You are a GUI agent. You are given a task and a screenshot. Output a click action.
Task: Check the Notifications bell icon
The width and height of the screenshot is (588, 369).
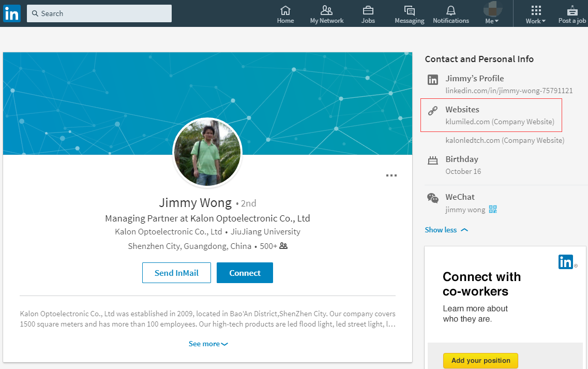pyautogui.click(x=450, y=10)
